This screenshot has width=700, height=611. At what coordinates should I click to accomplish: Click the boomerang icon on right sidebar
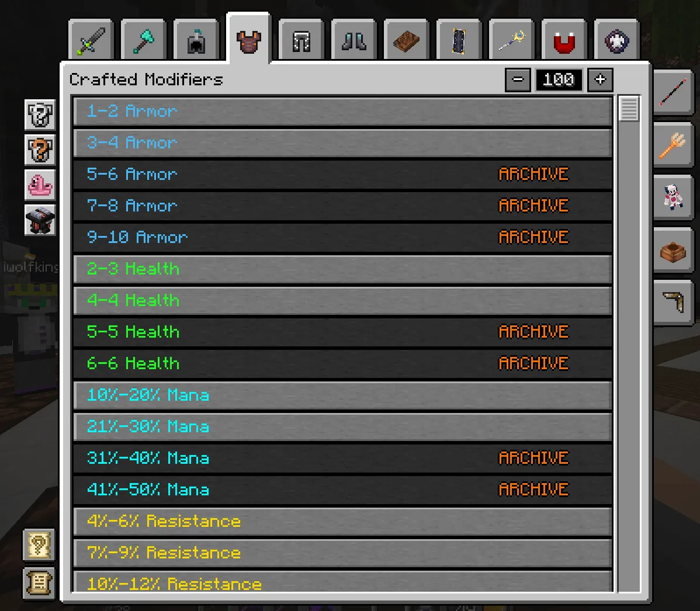coord(673,302)
